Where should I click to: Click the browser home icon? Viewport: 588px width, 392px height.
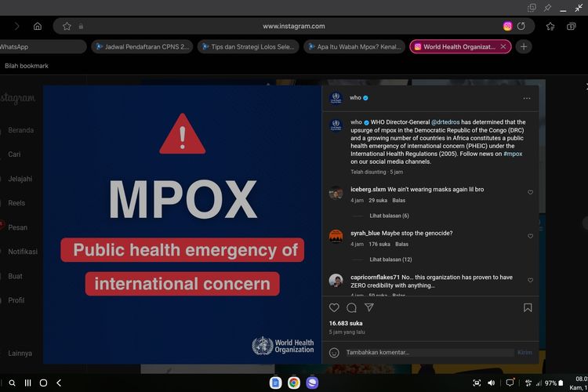pyautogui.click(x=37, y=26)
